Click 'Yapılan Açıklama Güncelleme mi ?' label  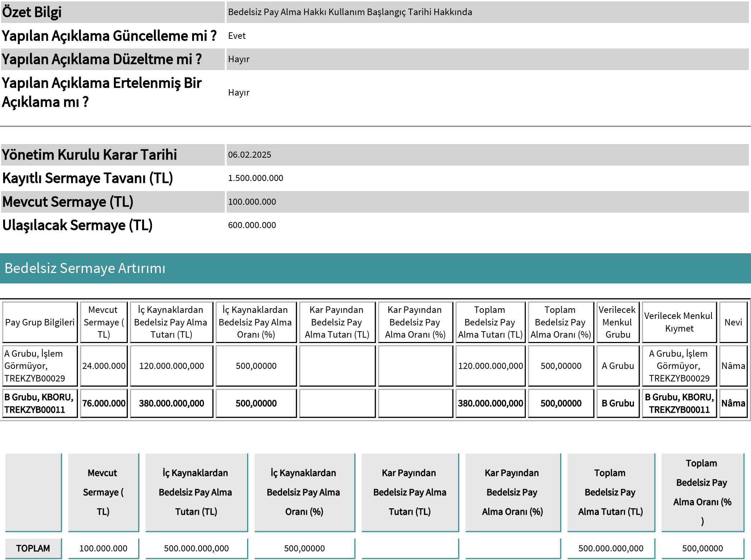109,36
